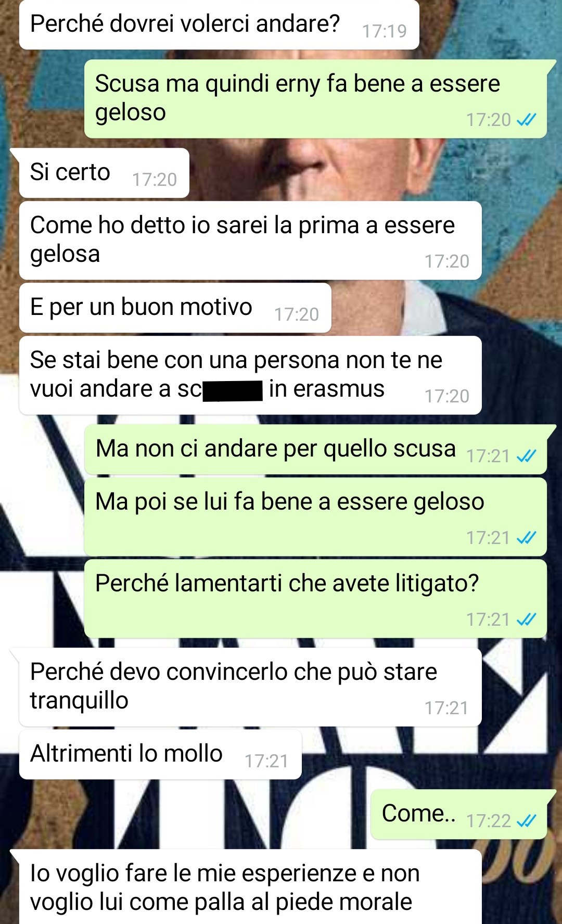This screenshot has height=924, width=562.
Task: Tap 17:19 timestamp on first message
Action: (x=384, y=31)
